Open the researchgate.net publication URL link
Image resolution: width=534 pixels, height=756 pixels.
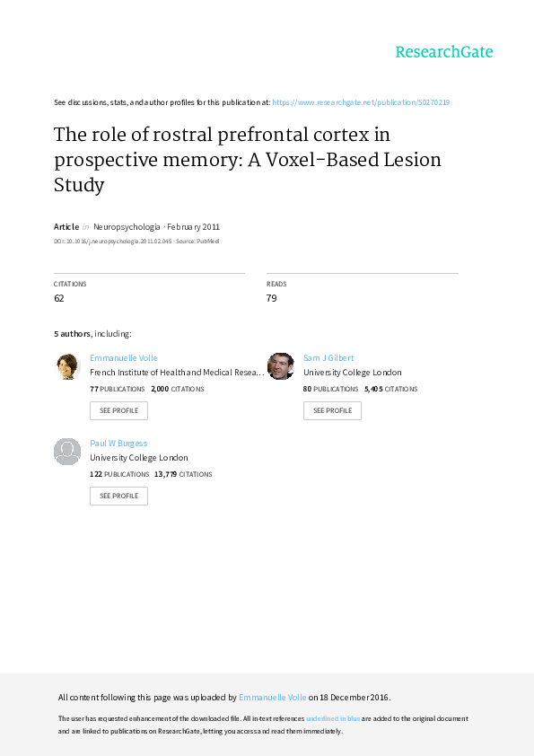pos(361,102)
